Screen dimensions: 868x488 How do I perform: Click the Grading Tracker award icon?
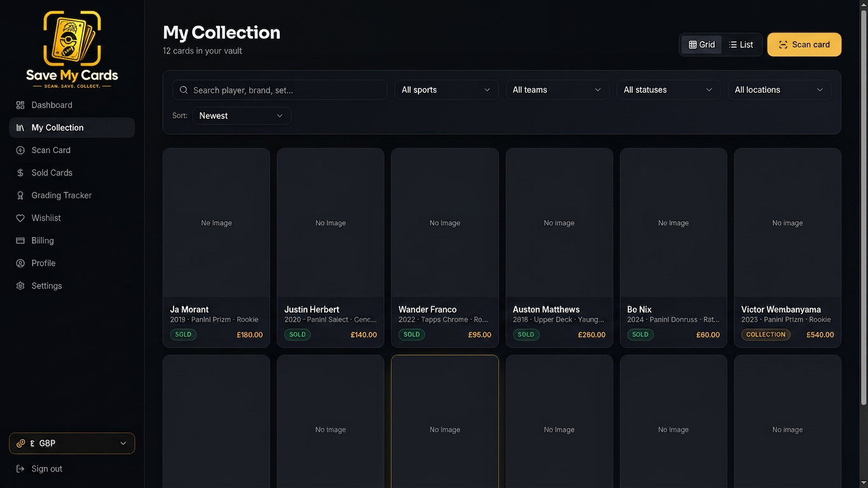pos(20,195)
